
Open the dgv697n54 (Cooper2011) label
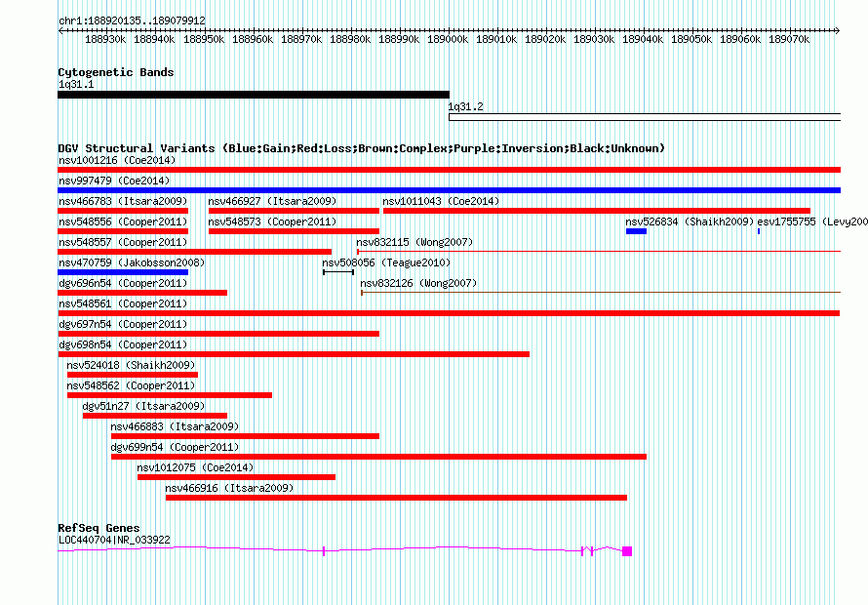pos(123,324)
